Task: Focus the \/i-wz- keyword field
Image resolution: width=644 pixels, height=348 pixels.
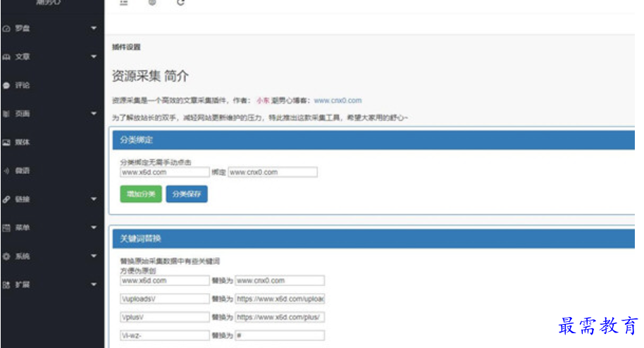Action: click(165, 336)
